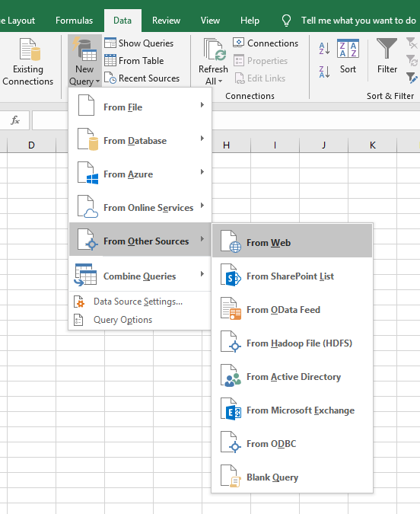The width and height of the screenshot is (420, 514).
Task: Open New Query dropdown arrow
Action: [x=97, y=81]
